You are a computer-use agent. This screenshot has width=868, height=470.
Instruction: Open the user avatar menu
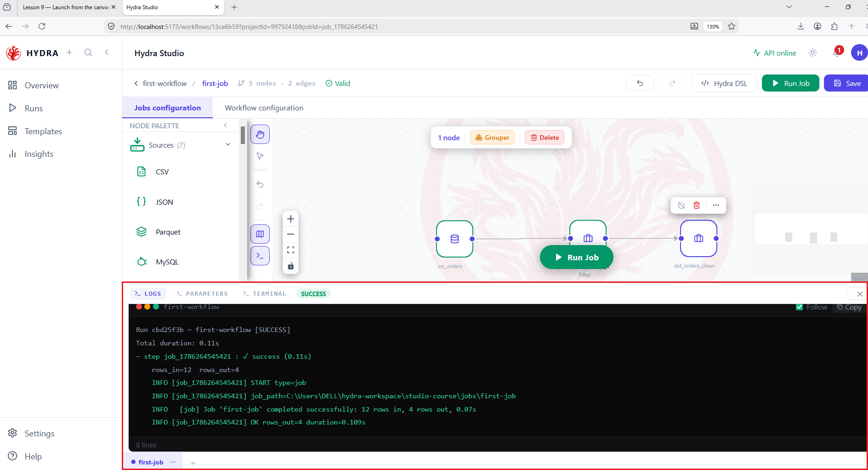859,52
